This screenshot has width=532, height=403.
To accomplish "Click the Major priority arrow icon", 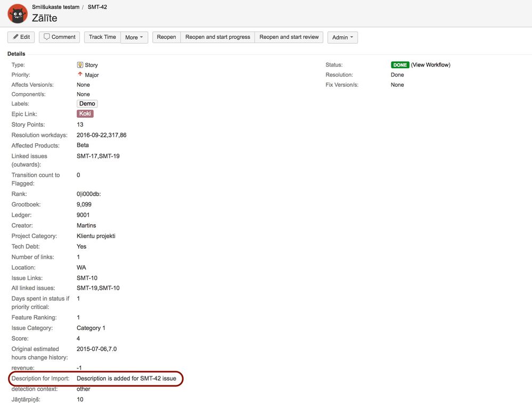I will click(80, 74).
